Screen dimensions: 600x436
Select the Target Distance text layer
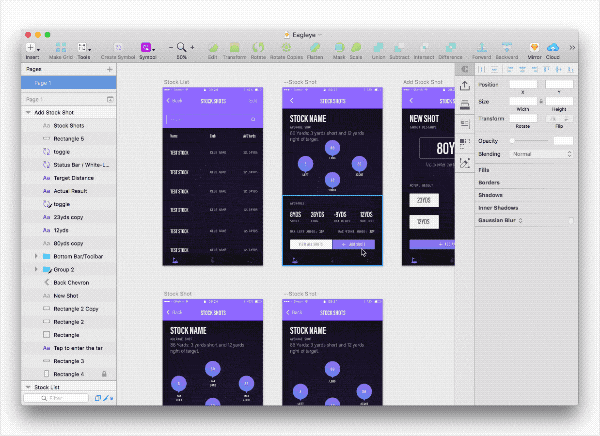pyautogui.click(x=68, y=178)
